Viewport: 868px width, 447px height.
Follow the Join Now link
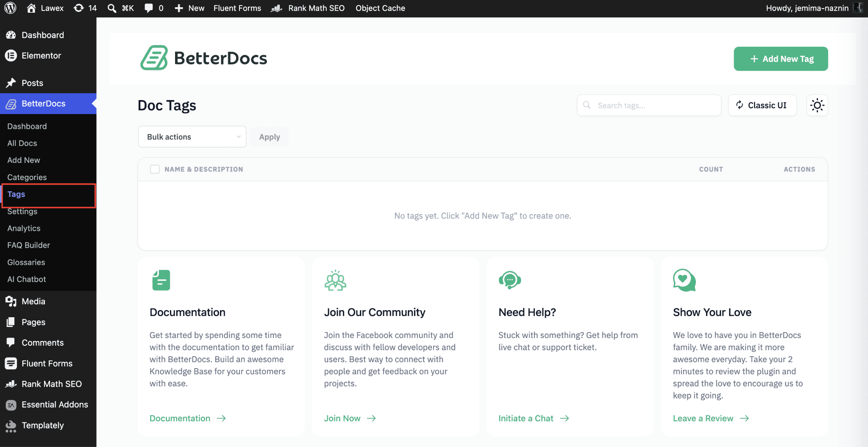pyautogui.click(x=350, y=418)
